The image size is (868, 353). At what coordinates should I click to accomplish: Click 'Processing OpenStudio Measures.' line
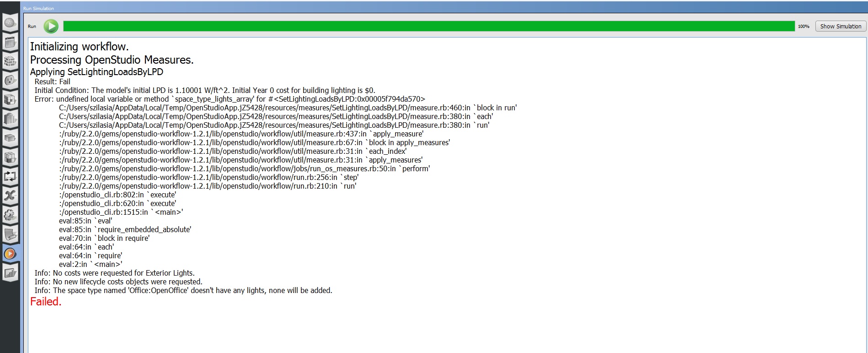click(112, 60)
